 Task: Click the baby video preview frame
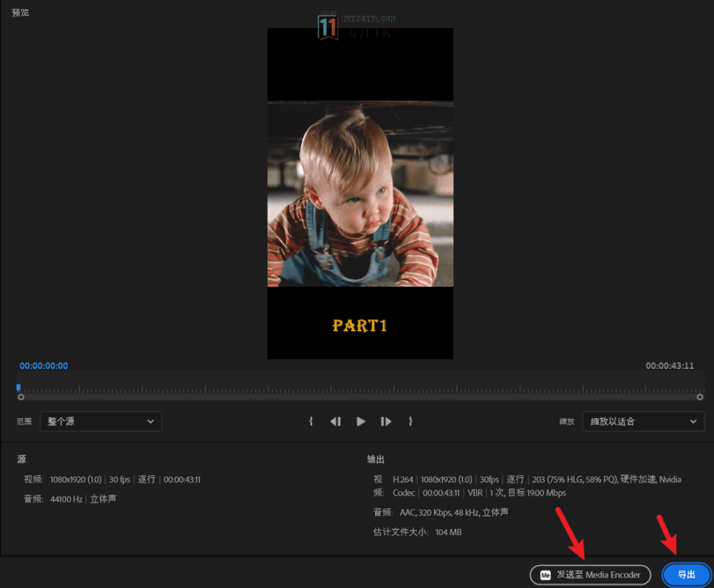[360, 194]
